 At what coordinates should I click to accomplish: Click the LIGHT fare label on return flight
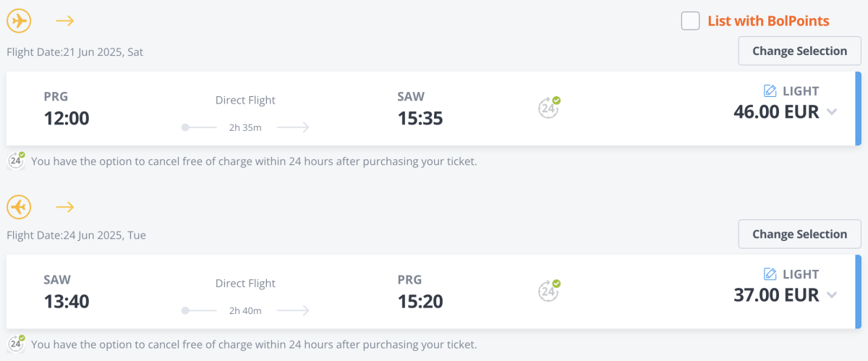pos(801,274)
